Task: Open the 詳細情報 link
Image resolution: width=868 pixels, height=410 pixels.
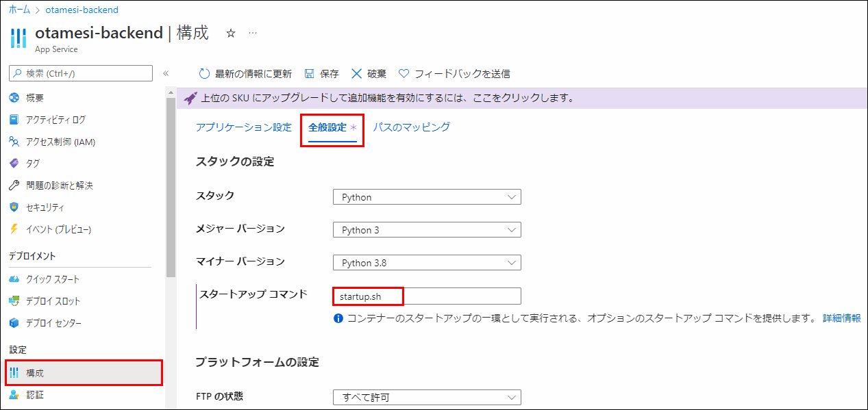Action: coord(842,318)
